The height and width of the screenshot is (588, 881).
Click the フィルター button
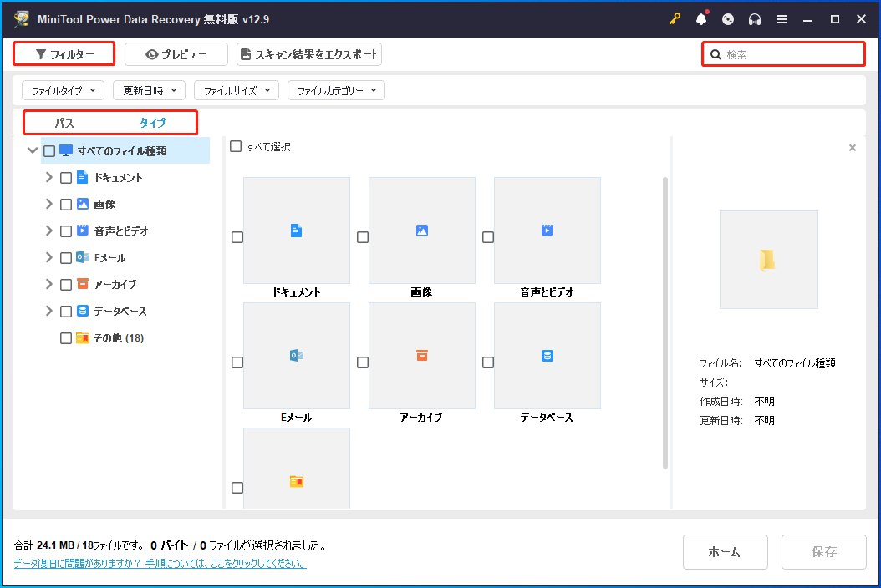click(x=64, y=54)
